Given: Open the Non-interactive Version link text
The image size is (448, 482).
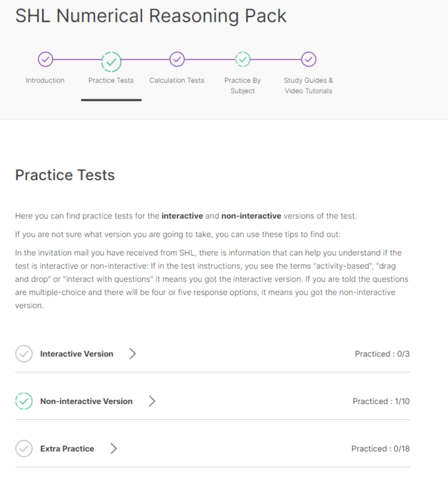Looking at the screenshot, I should click(x=86, y=401).
